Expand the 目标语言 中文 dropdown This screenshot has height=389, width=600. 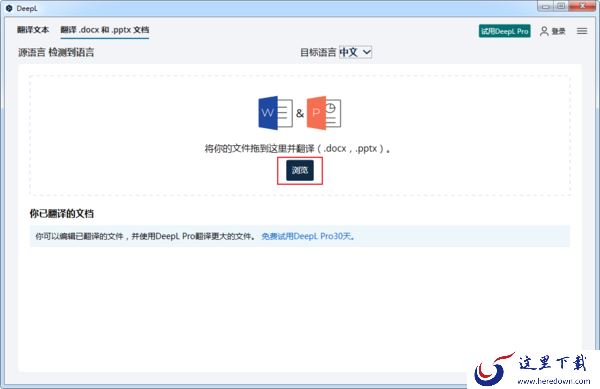[355, 52]
